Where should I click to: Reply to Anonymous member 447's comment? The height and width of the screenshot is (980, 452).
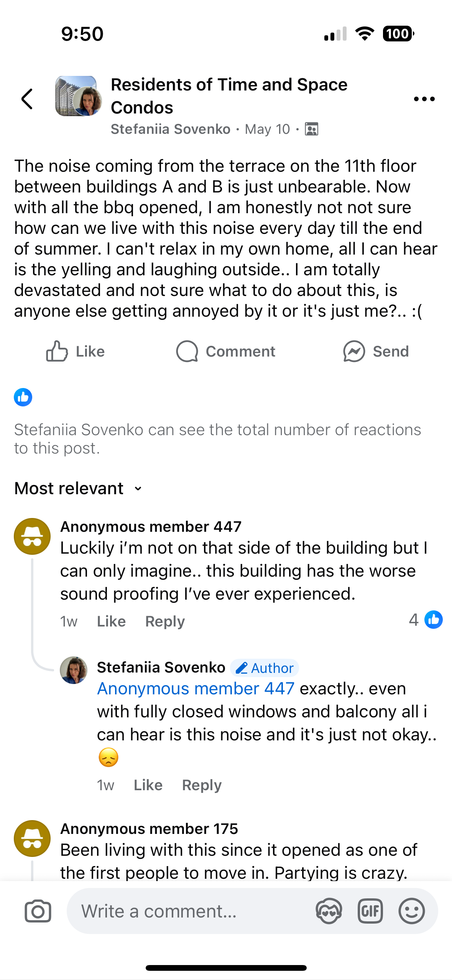[x=165, y=621]
